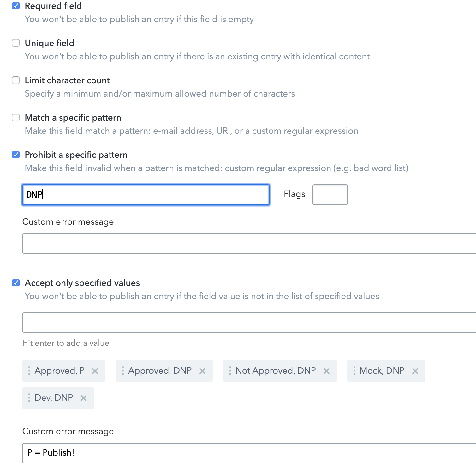The width and height of the screenshot is (476, 472).
Task: Click the drag handle on "Mock, DNP"
Action: click(x=355, y=371)
